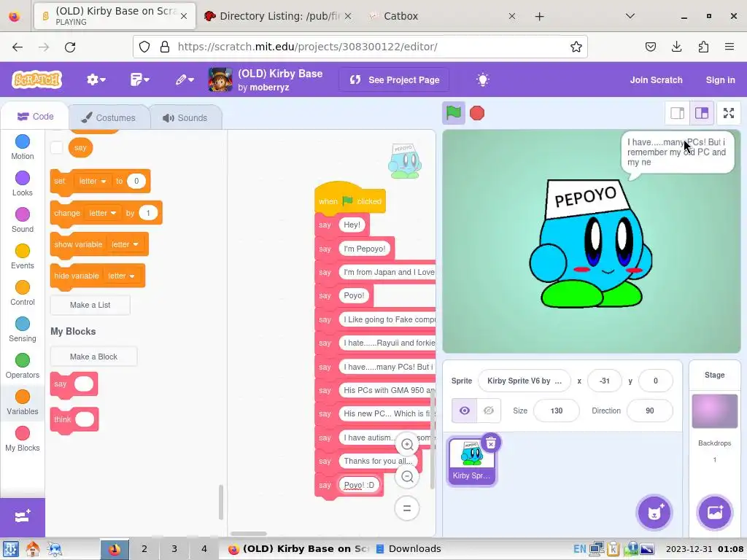Switch to the Sounds tab
Viewport: 747px width, 560px height.
[185, 117]
